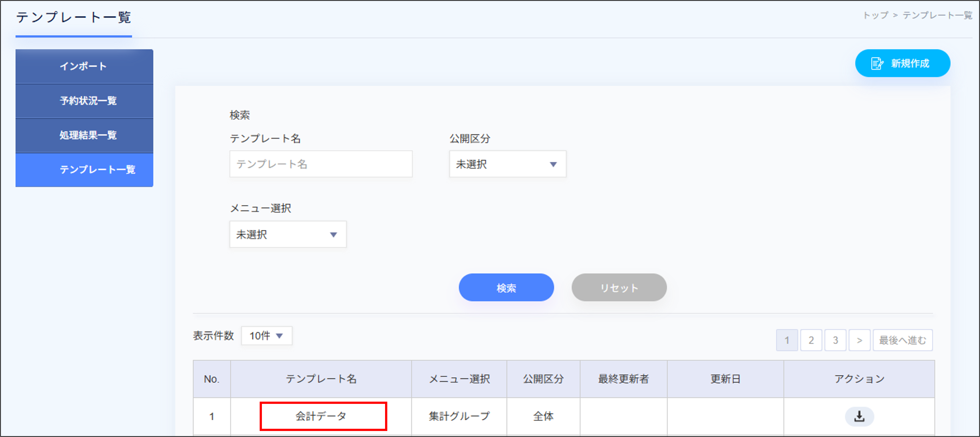Open the 会計データ template from the table

pyautogui.click(x=323, y=417)
